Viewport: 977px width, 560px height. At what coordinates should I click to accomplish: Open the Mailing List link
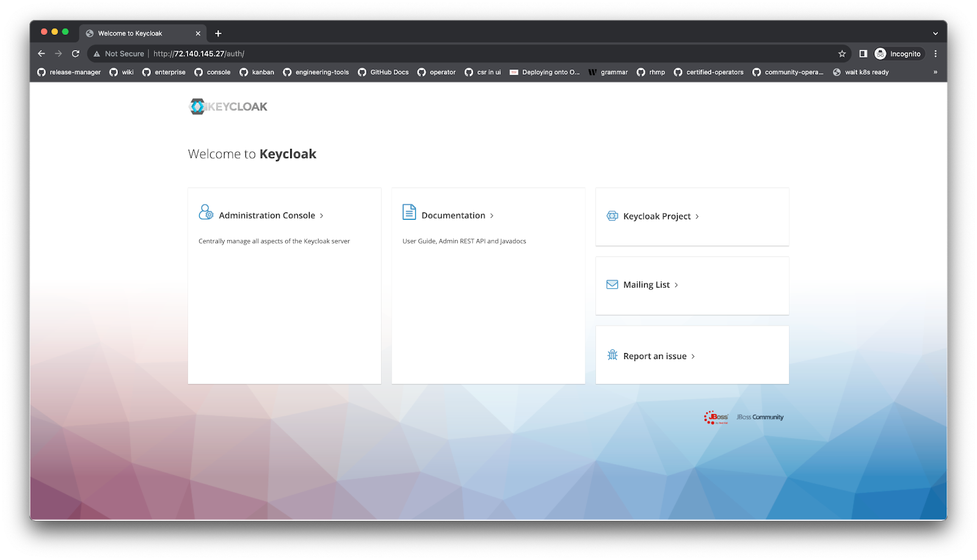(x=647, y=285)
